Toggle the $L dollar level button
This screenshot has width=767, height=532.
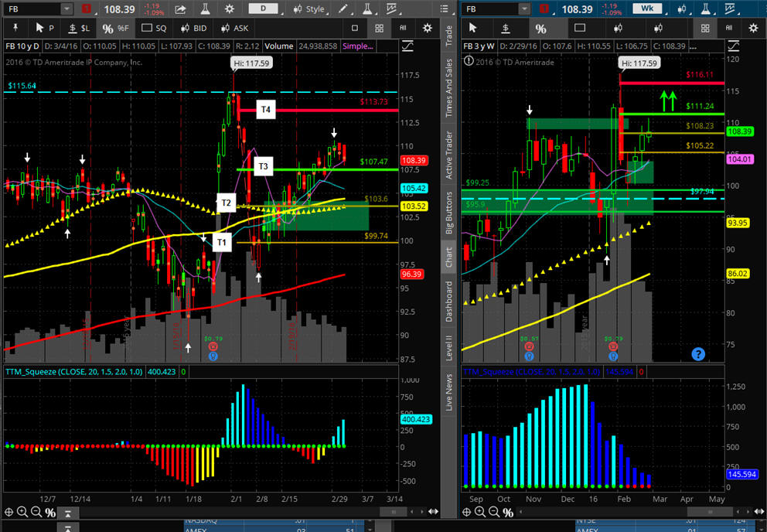78,28
